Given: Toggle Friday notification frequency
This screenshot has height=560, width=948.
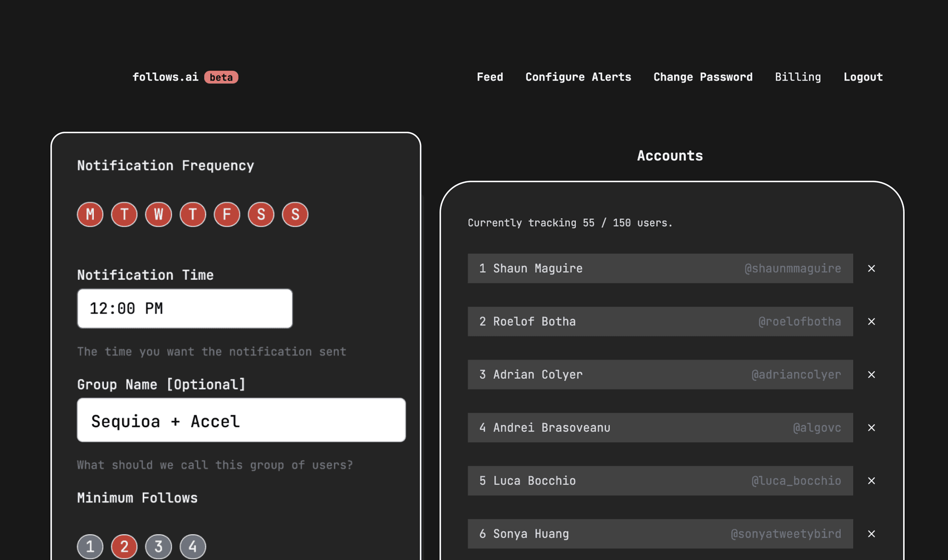Looking at the screenshot, I should tap(227, 214).
